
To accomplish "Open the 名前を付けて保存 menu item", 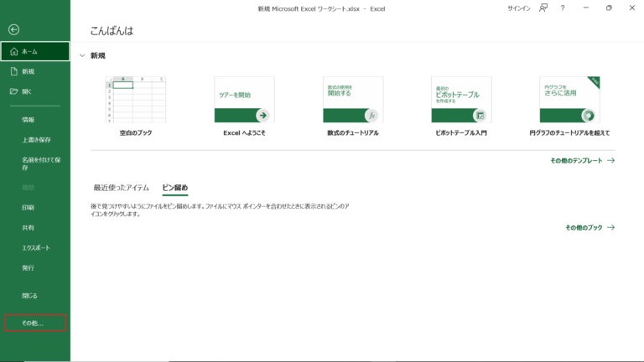I will tap(35, 163).
